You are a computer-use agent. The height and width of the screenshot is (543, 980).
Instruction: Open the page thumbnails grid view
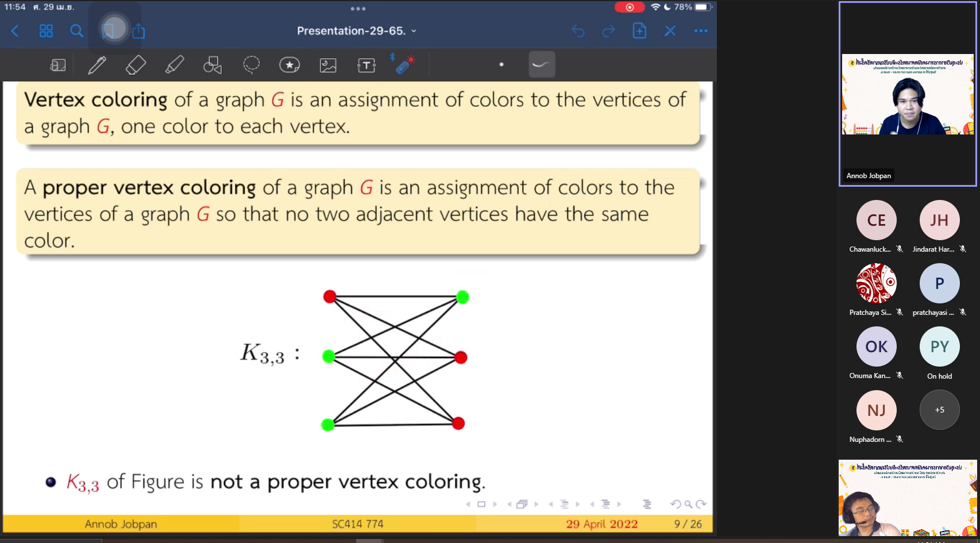[x=46, y=31]
